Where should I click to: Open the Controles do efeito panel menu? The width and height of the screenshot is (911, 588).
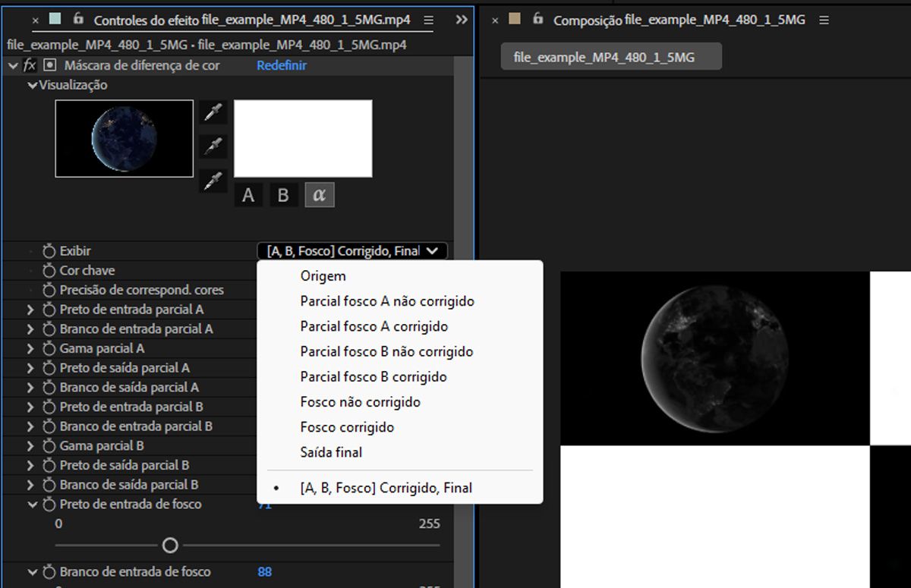tap(429, 20)
